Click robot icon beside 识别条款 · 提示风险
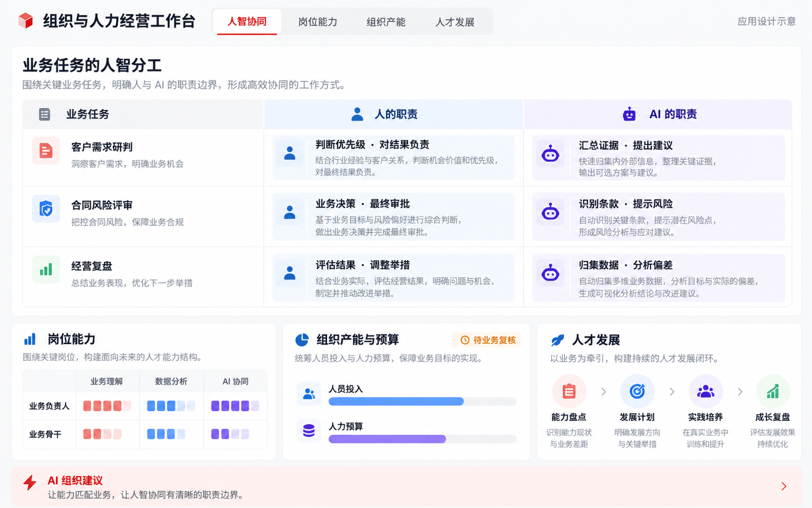Screen dimensions: 812x508 (x=550, y=211)
